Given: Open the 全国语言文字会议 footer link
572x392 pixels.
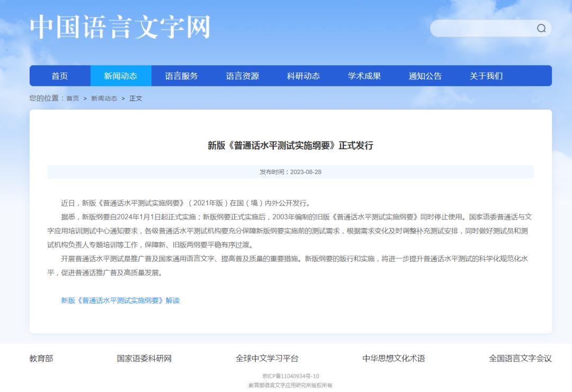Looking at the screenshot, I should 520,359.
